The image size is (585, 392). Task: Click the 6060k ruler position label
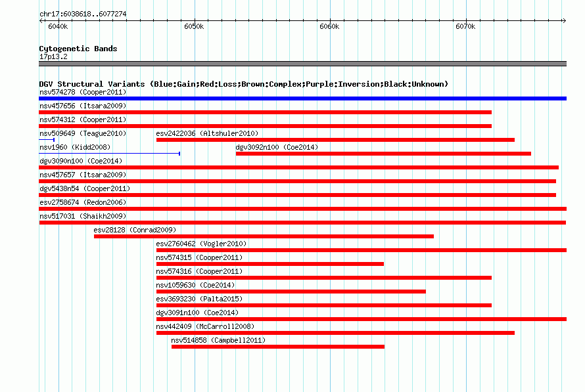tap(329, 26)
